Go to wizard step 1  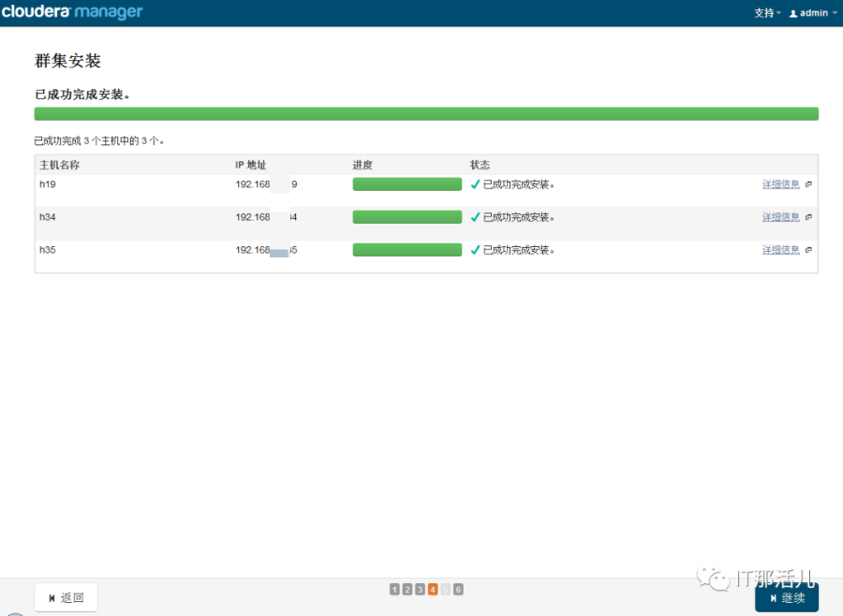[x=394, y=590]
